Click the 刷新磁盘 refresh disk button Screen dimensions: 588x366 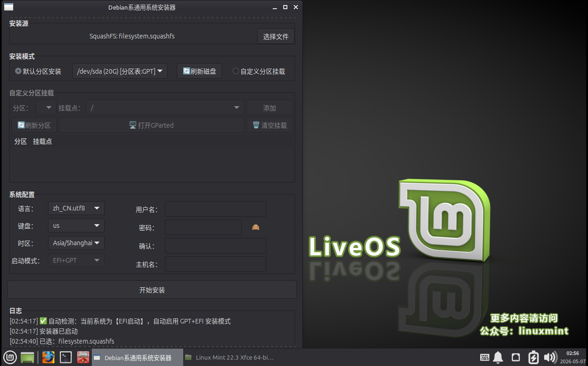click(200, 71)
